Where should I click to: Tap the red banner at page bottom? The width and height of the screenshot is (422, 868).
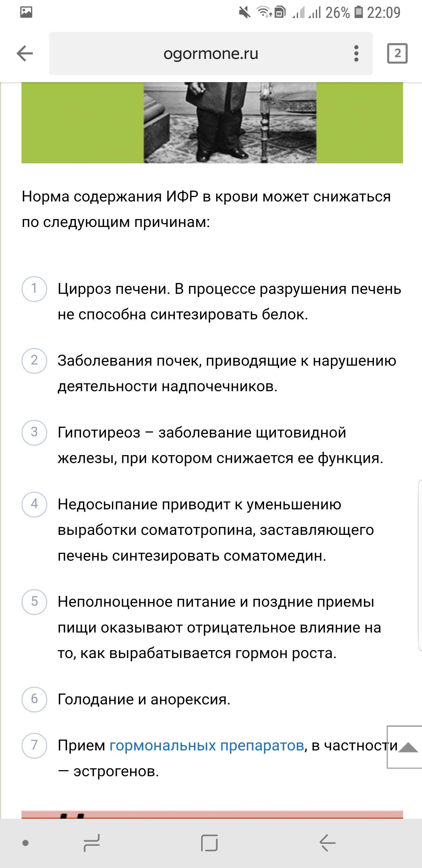pyautogui.click(x=212, y=814)
